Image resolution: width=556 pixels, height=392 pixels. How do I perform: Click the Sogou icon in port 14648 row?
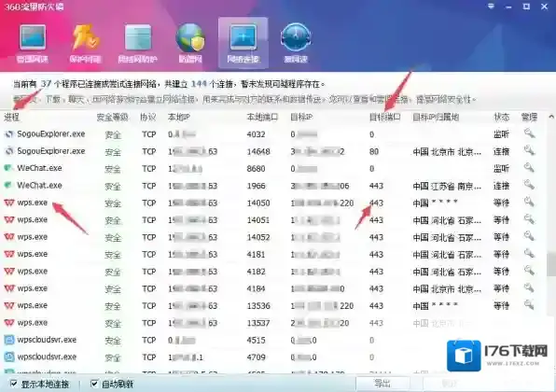click(x=9, y=151)
